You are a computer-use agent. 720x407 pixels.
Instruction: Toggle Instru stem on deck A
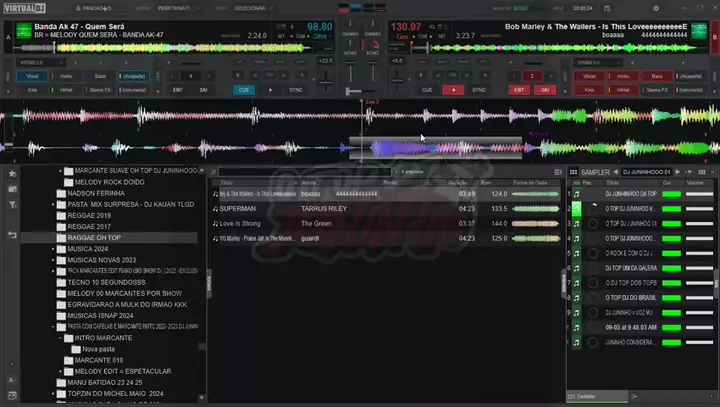[x=66, y=76]
